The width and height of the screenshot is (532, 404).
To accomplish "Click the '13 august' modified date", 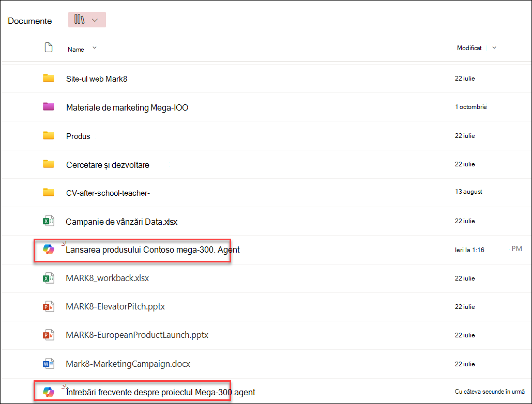I will click(x=468, y=192).
